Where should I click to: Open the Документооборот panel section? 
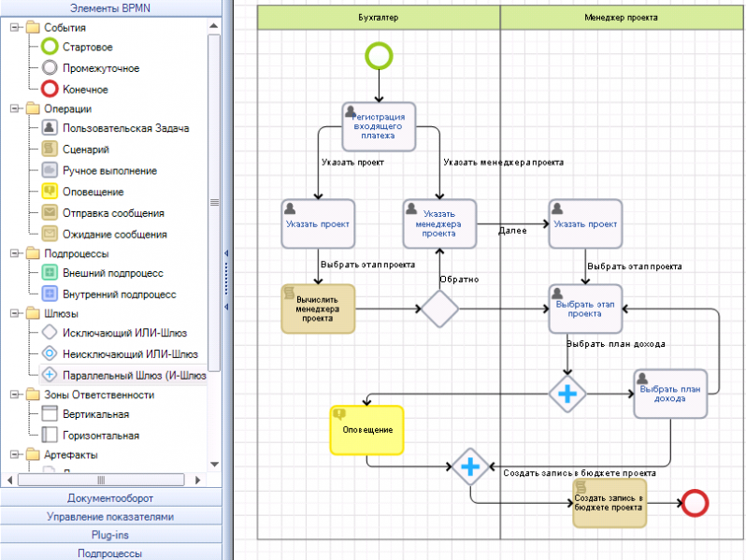(111, 498)
